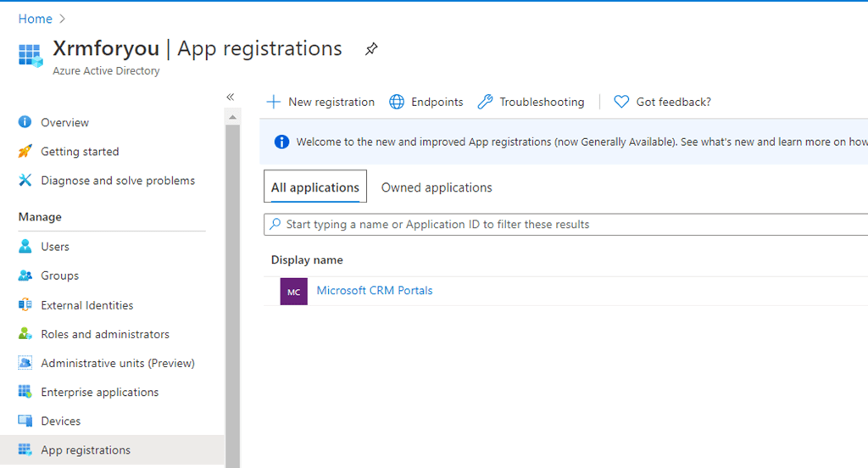868x468 pixels.
Task: Click the Troubleshooting wrench icon
Action: [x=485, y=102]
